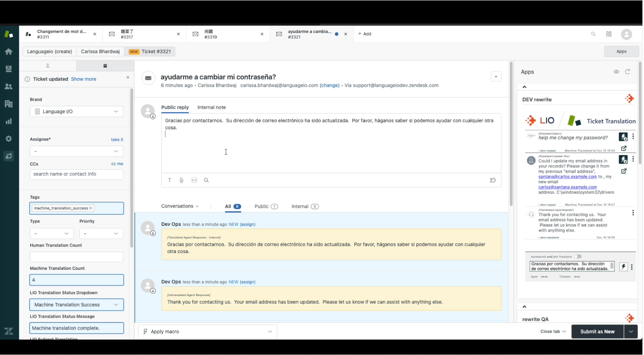This screenshot has height=355, width=644.
Task: Remove the machine_translation_success tag
Action: pyautogui.click(x=91, y=208)
